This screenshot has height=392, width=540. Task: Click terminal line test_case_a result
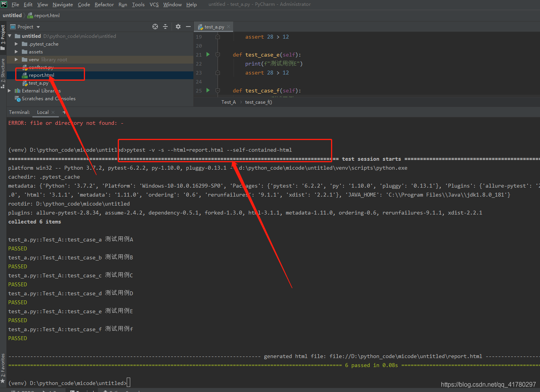71,239
